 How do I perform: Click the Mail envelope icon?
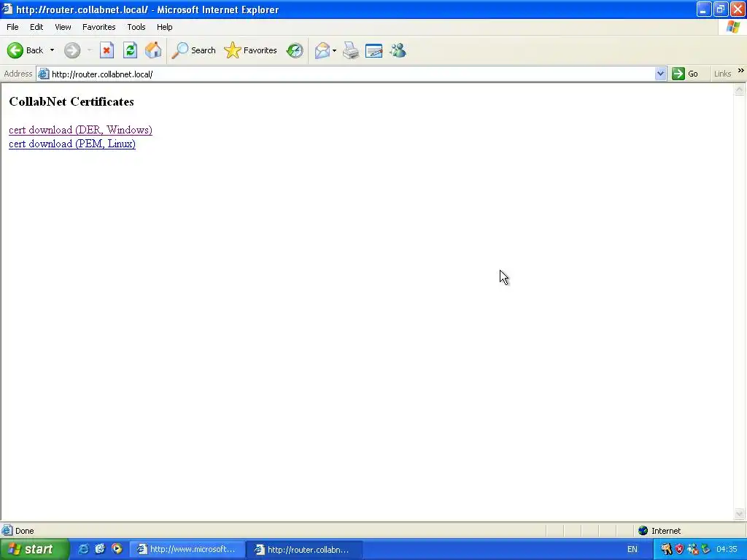point(322,50)
